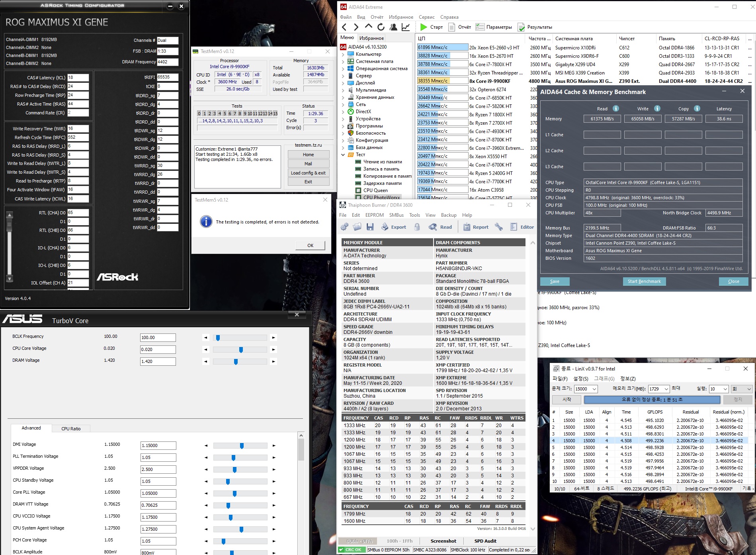Click Start Benchmark in AIDA64 Cache & Memory Benchmark
This screenshot has width=756, height=555.
[x=644, y=281]
